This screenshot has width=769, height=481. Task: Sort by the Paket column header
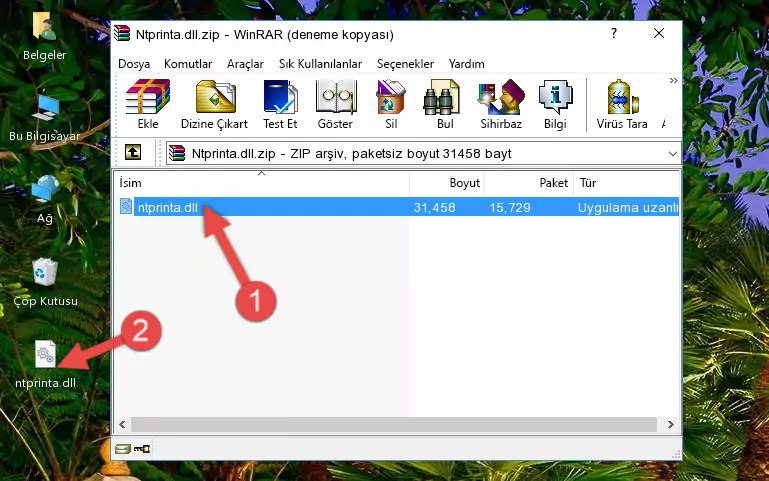(x=529, y=183)
